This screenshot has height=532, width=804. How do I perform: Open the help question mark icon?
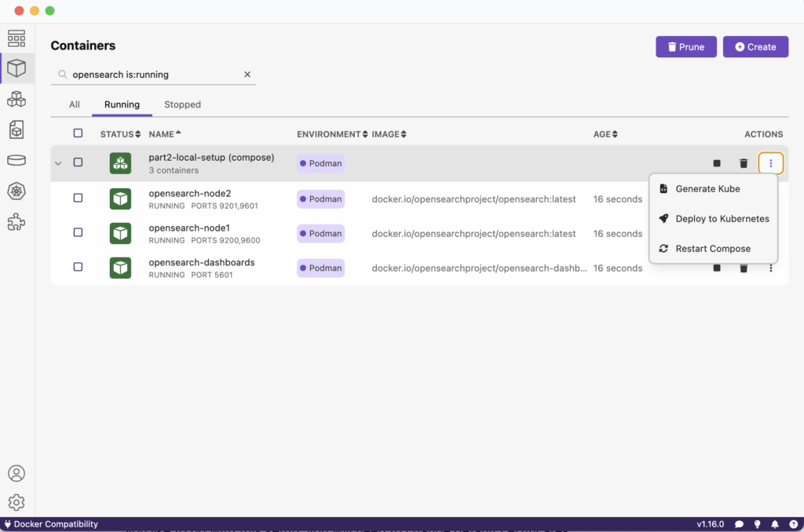tap(793, 524)
